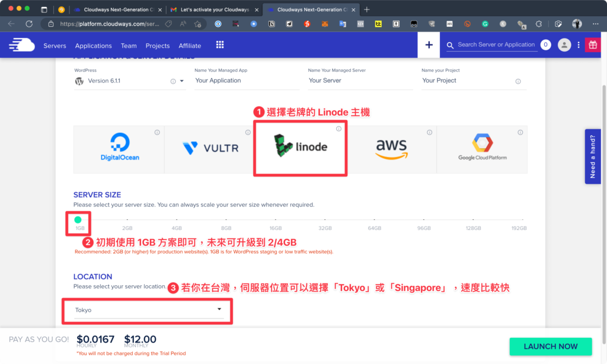The width and height of the screenshot is (607, 364).
Task: Select Vultr as server provider
Action: tap(209, 149)
